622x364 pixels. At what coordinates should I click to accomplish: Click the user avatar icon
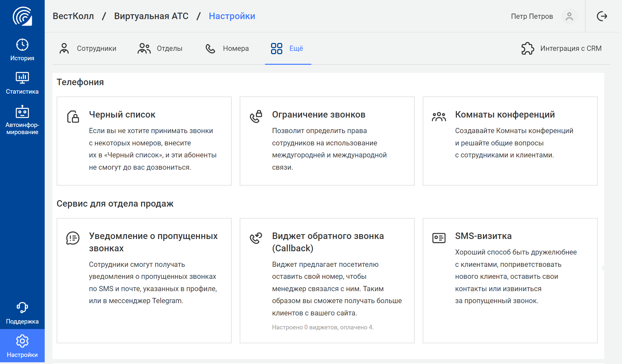click(569, 16)
